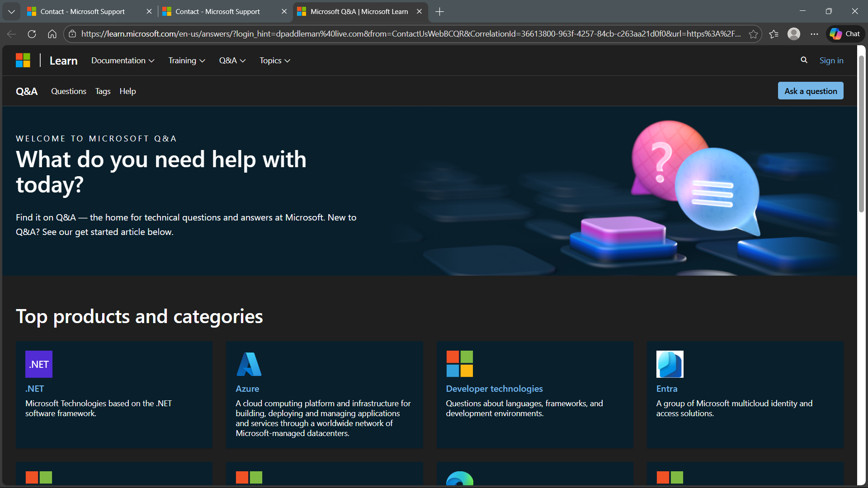Open the tab search chevron

[x=11, y=12]
